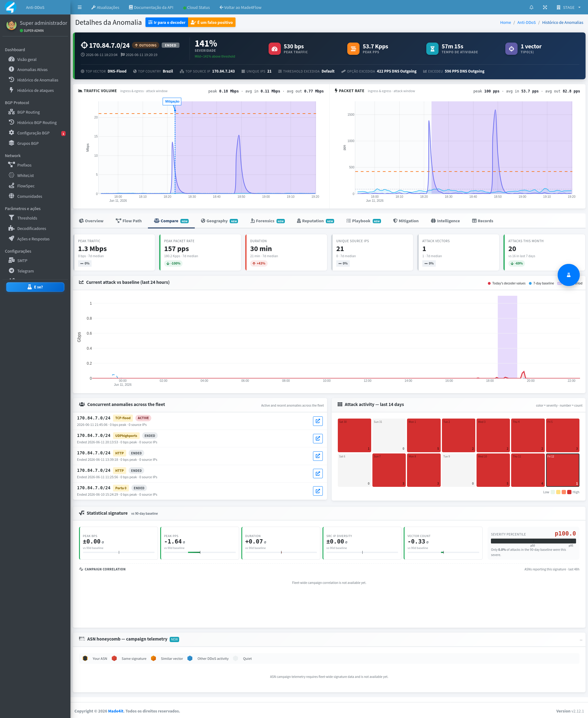This screenshot has height=718, width=588.
Task: Open the UDPhighports anomaly link icon
Action: click(318, 438)
